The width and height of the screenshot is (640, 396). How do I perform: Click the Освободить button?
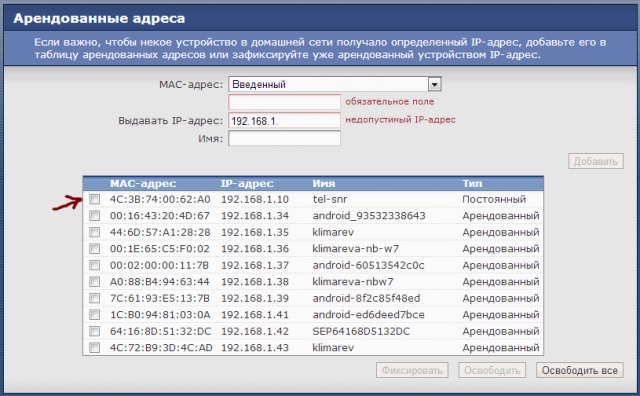492,370
